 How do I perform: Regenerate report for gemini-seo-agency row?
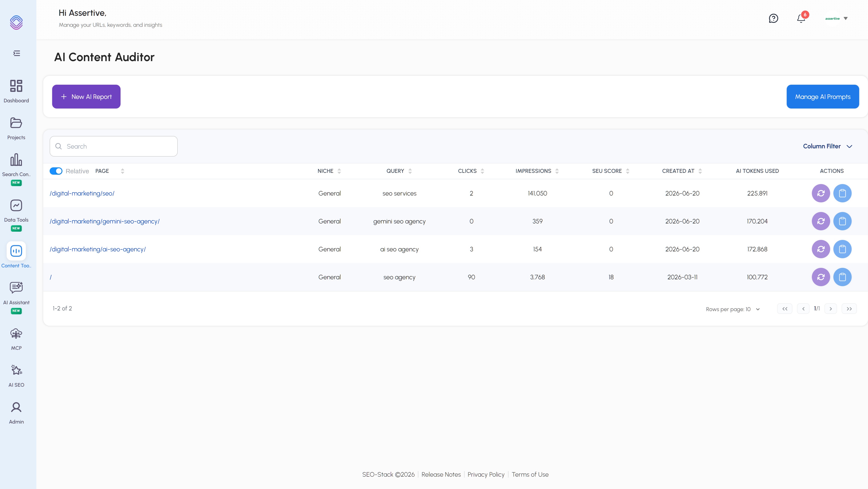pyautogui.click(x=821, y=221)
